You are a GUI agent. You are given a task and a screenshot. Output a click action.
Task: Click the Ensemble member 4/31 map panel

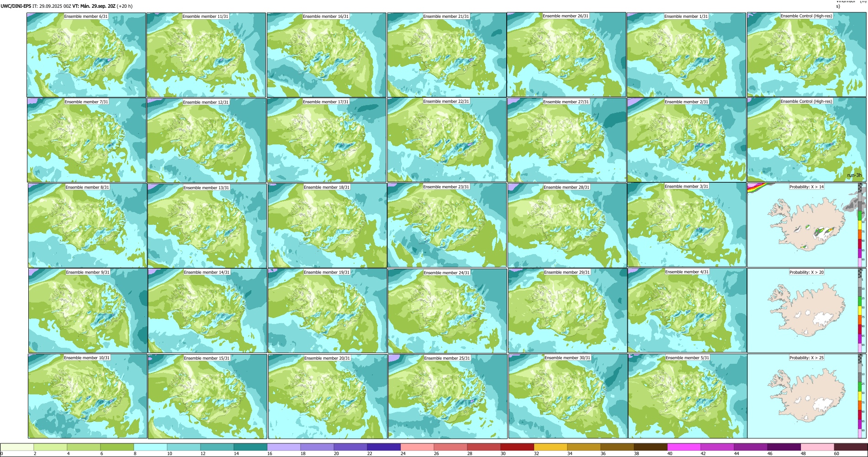[687, 310]
